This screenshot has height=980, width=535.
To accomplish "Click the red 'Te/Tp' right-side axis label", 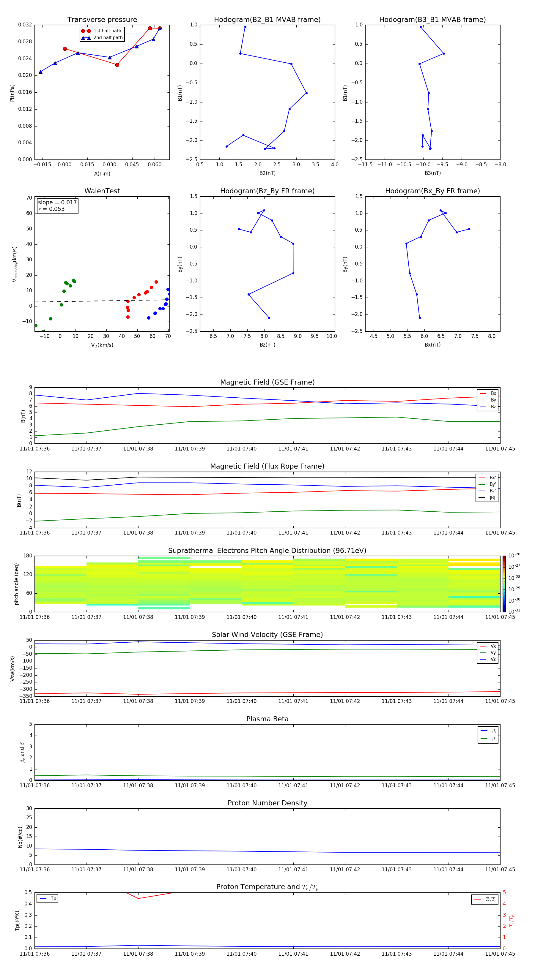I will pos(512,921).
